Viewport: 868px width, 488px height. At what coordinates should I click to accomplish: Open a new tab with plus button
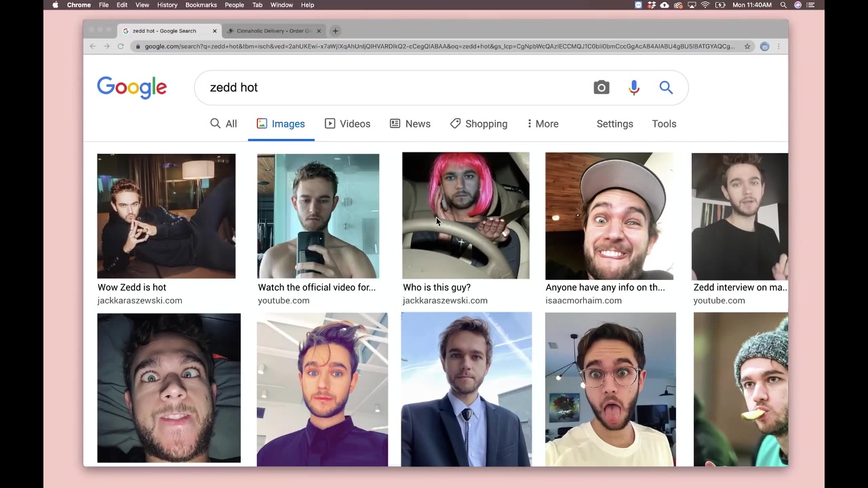coord(335,30)
